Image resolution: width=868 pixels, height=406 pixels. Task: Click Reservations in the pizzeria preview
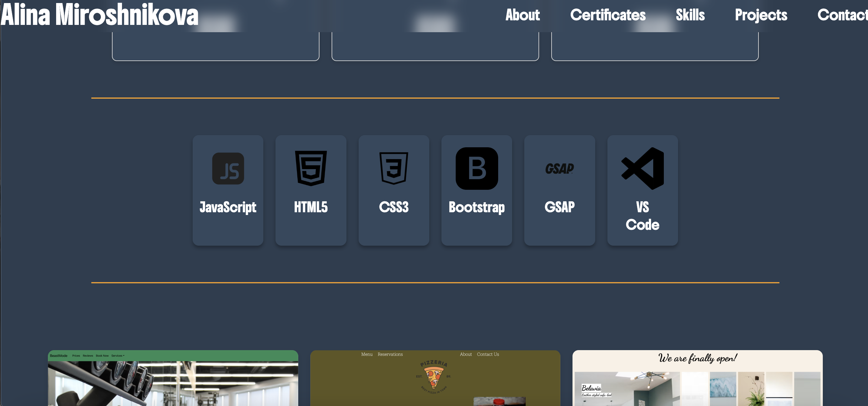click(x=390, y=354)
